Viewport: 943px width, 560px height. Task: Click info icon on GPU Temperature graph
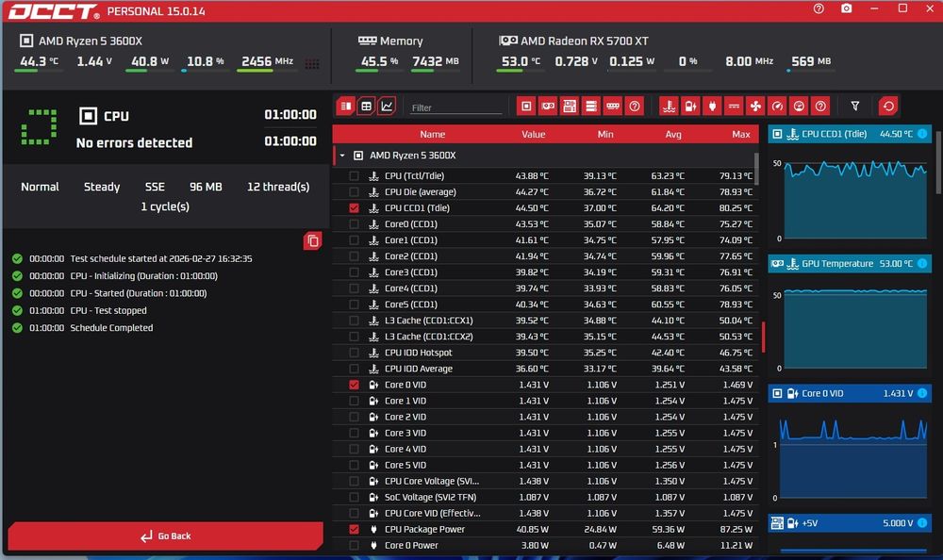click(922, 263)
